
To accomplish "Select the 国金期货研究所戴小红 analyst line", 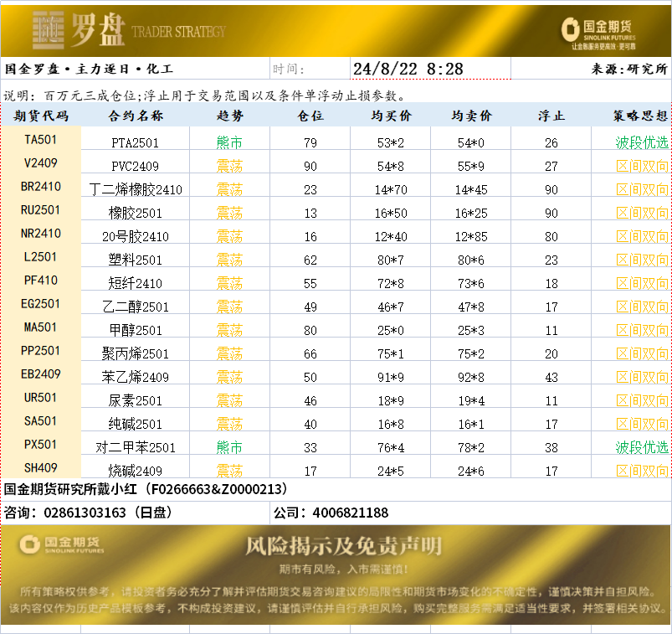I will coord(146,489).
